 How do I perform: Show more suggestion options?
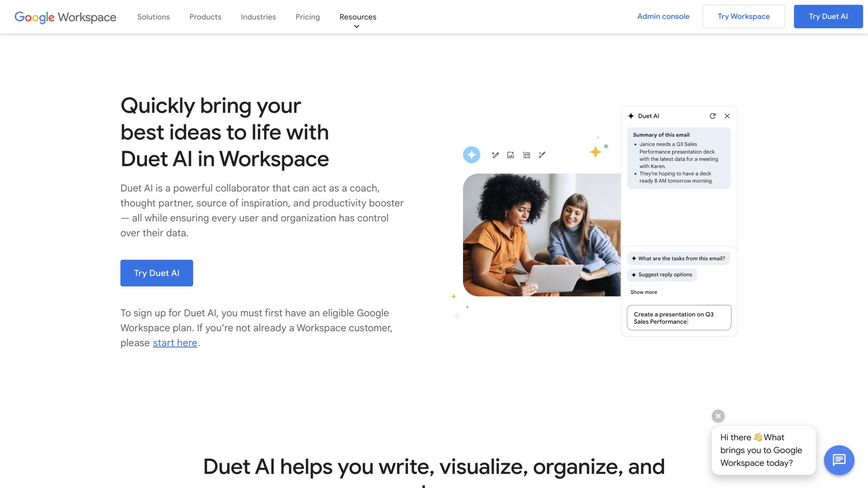(x=644, y=291)
